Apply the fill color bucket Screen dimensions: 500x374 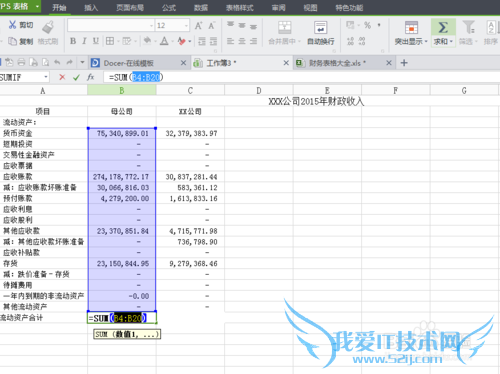tap(147, 41)
